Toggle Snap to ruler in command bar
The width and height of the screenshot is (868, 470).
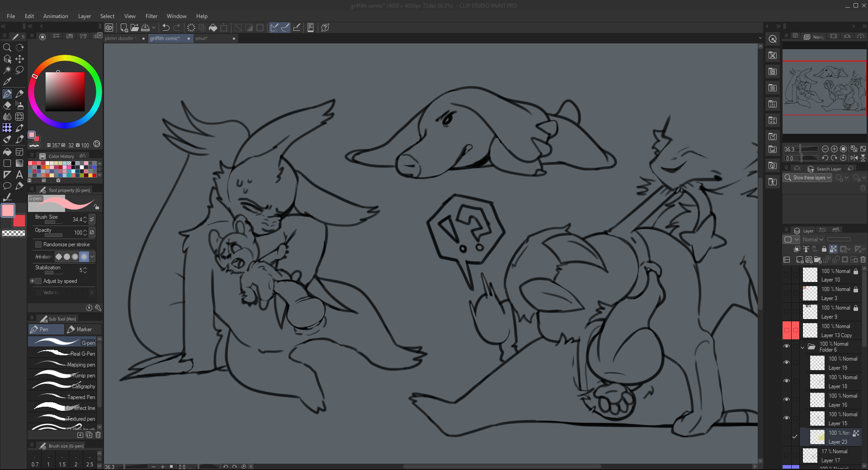tap(274, 28)
